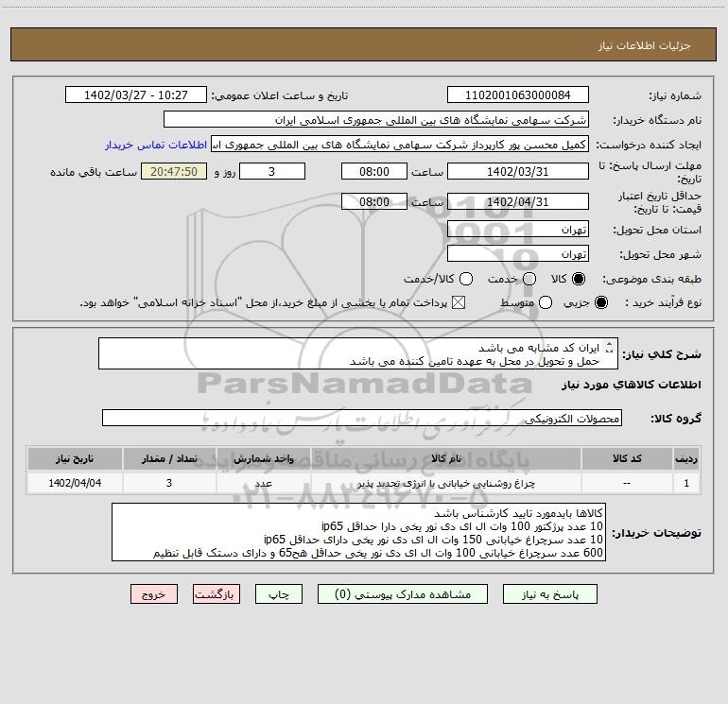This screenshot has width=728, height=704.
Task: Toggle the اسناد خزانه اسلامی payment checkbox
Action: [459, 303]
